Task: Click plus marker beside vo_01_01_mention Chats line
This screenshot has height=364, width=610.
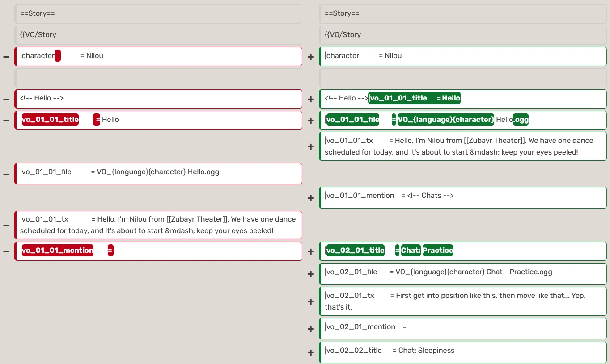Action: click(x=311, y=197)
